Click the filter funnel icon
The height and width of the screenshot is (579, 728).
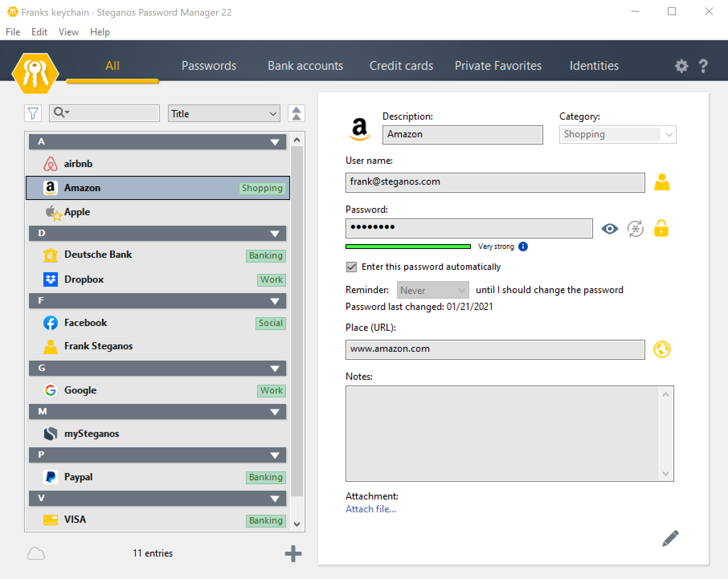click(33, 114)
